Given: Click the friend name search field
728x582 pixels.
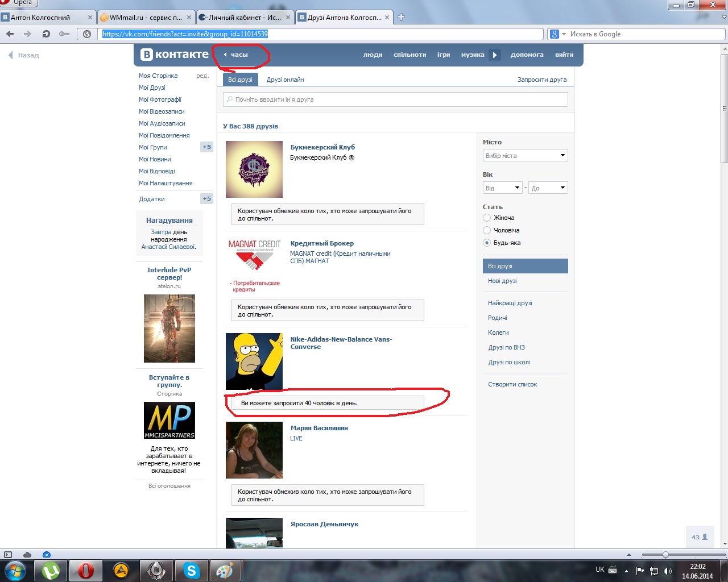Looking at the screenshot, I should point(395,99).
